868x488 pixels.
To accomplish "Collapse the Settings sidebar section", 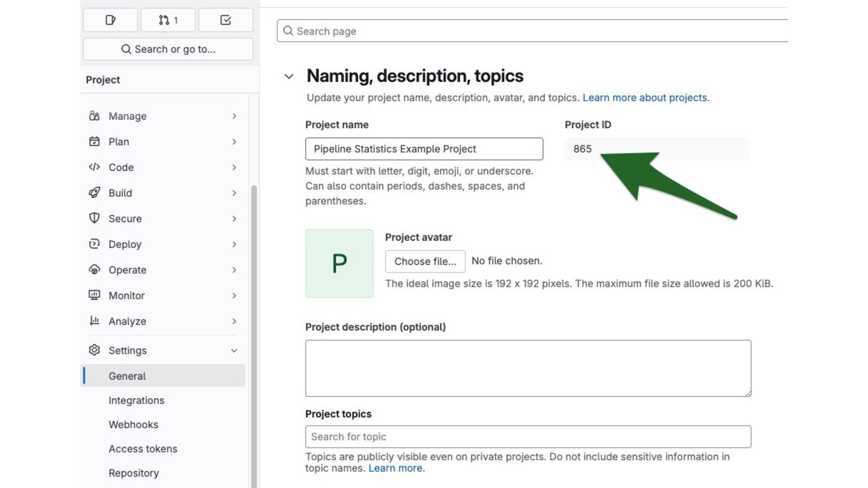I will [234, 351].
